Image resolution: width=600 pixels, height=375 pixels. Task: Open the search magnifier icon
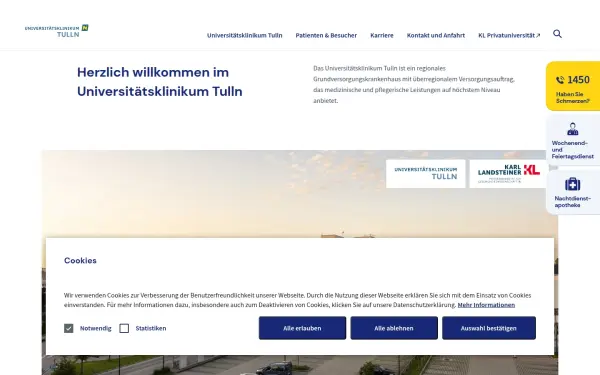click(558, 34)
